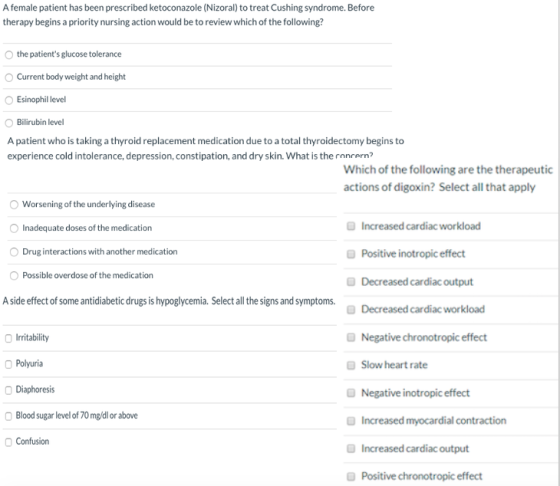This screenshot has height=486, width=560.
Task: Select Positive inotropic effect checkbox
Action: coord(351,254)
